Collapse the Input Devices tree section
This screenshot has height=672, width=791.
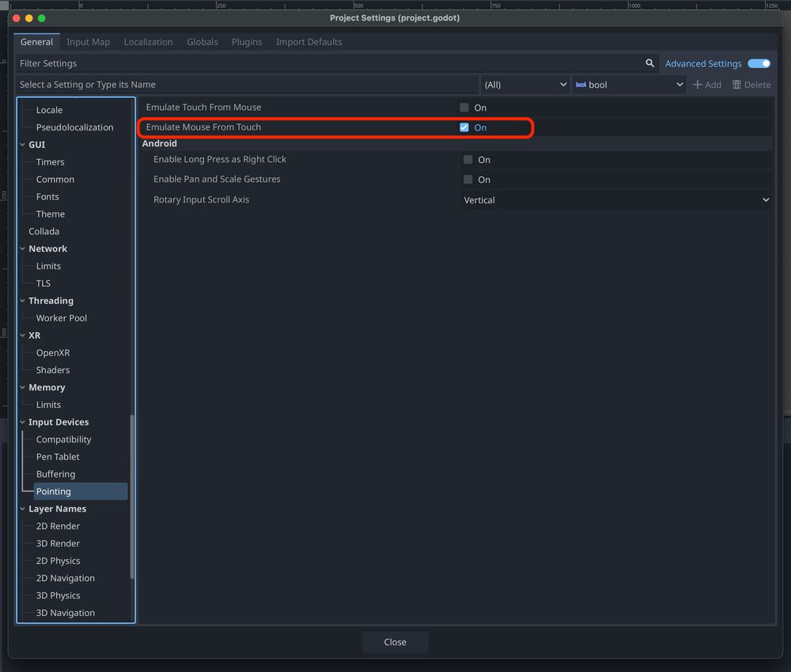point(22,422)
